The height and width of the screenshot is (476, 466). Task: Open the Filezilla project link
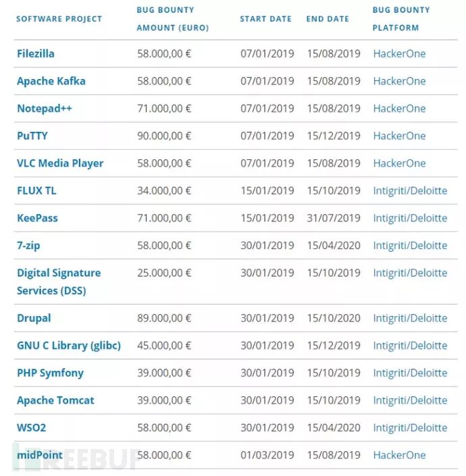[x=36, y=53]
